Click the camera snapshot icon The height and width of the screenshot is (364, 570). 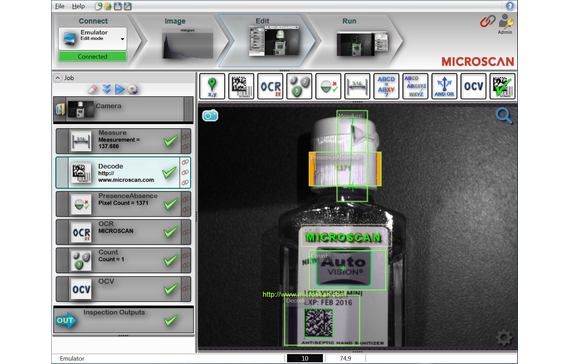[210, 115]
